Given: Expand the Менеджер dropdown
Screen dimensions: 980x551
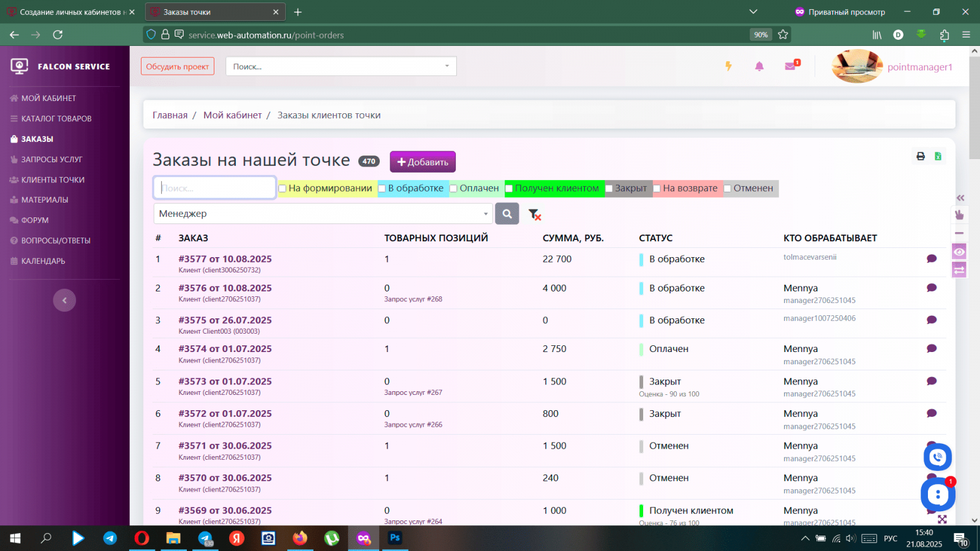Looking at the screenshot, I should pyautogui.click(x=323, y=214).
